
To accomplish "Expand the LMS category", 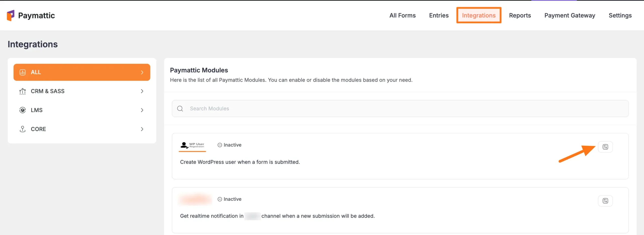I will click(x=142, y=110).
